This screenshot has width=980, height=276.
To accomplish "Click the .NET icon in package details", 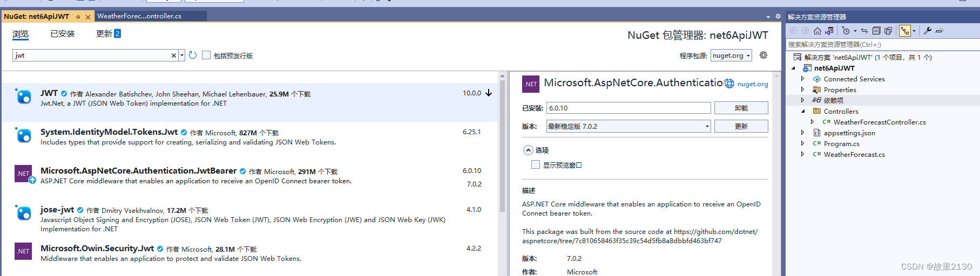I will [531, 84].
